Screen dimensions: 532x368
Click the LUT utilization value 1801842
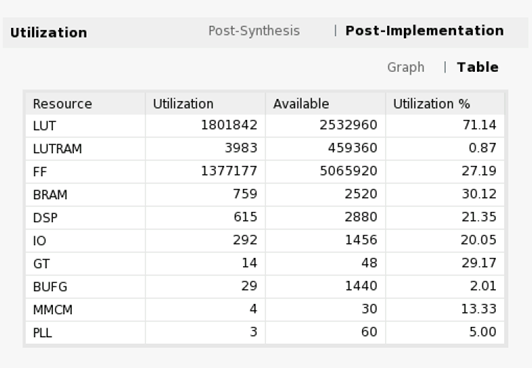click(229, 125)
